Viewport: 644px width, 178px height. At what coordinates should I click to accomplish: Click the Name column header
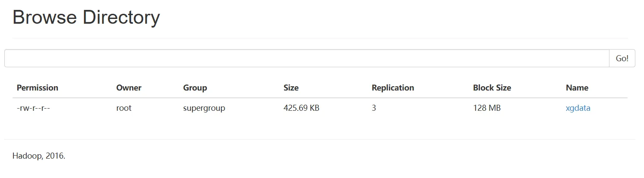point(577,87)
